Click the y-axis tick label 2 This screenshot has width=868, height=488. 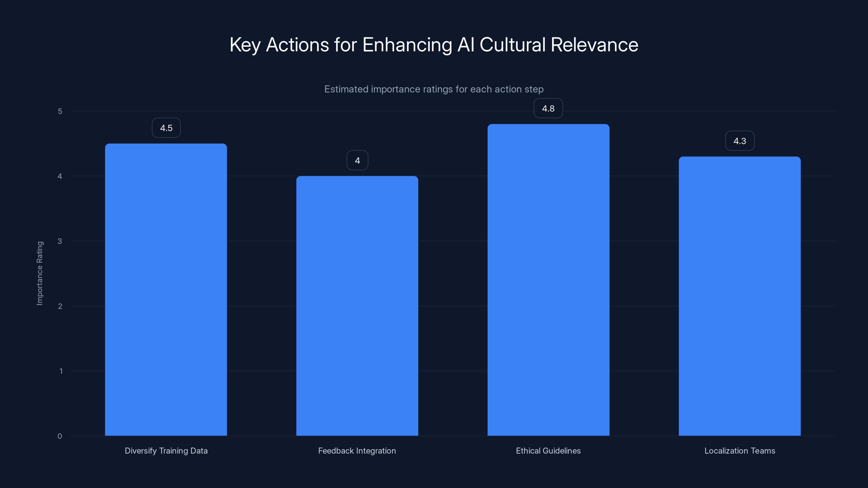click(x=60, y=306)
